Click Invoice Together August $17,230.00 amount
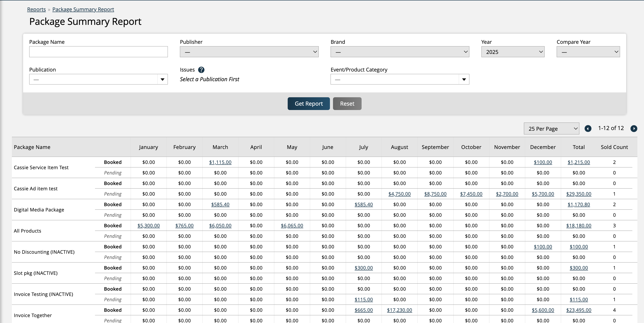The width and height of the screenshot is (644, 323). point(399,310)
